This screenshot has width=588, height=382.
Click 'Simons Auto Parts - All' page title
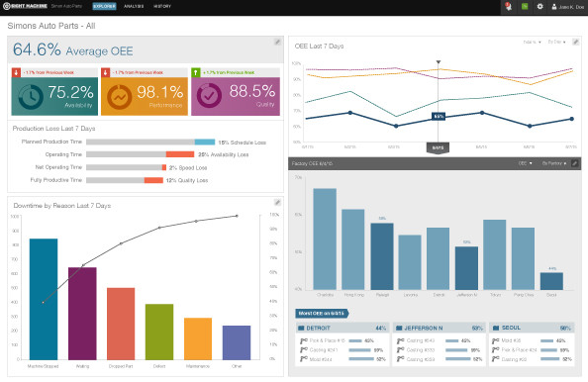click(51, 26)
